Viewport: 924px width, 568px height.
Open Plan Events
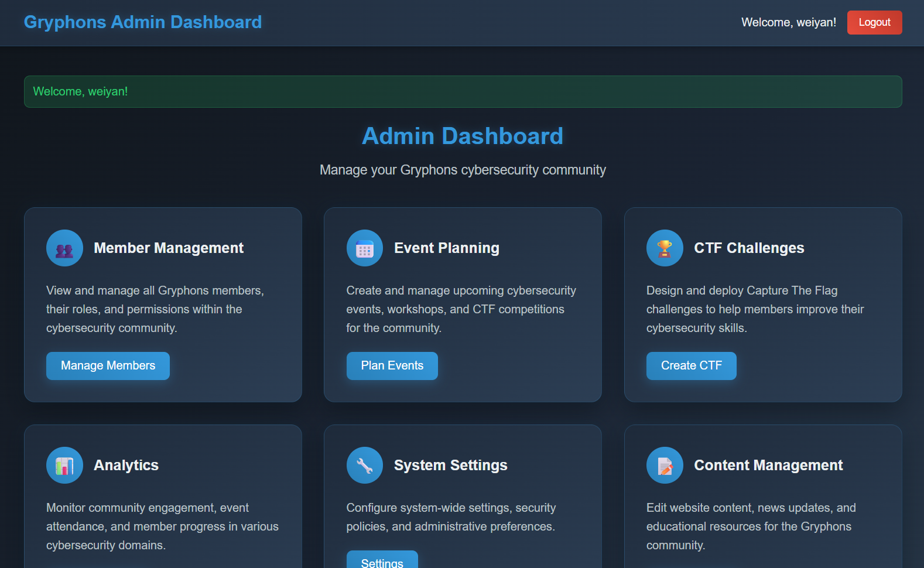tap(392, 366)
